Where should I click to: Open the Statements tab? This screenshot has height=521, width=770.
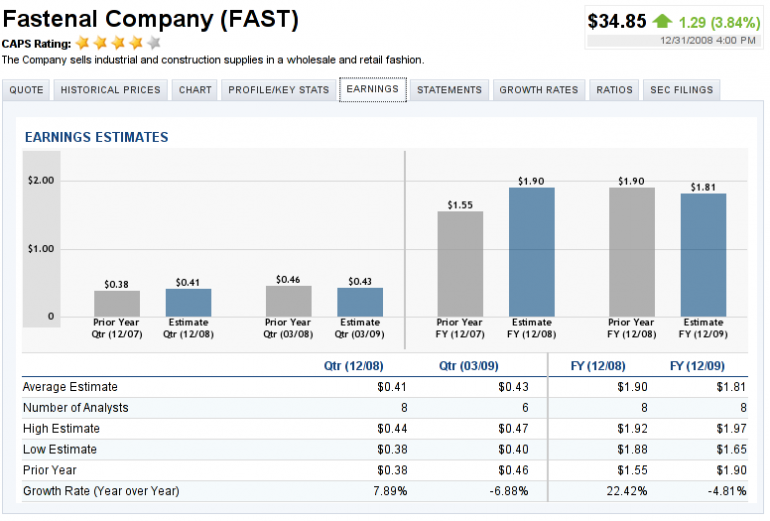pyautogui.click(x=449, y=90)
